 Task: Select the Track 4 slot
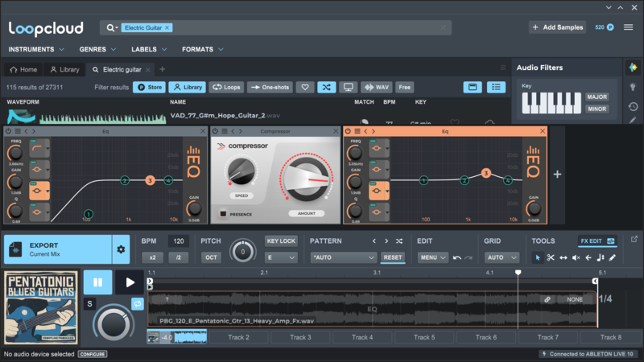click(361, 337)
